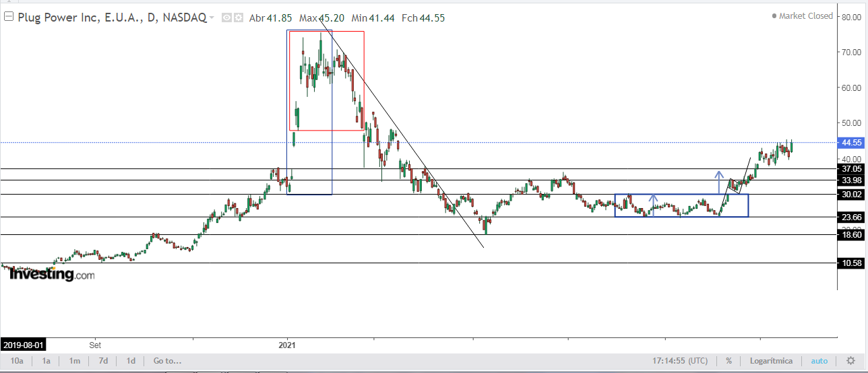The image size is (868, 373).
Task: Set range to 1m
Action: tap(75, 361)
